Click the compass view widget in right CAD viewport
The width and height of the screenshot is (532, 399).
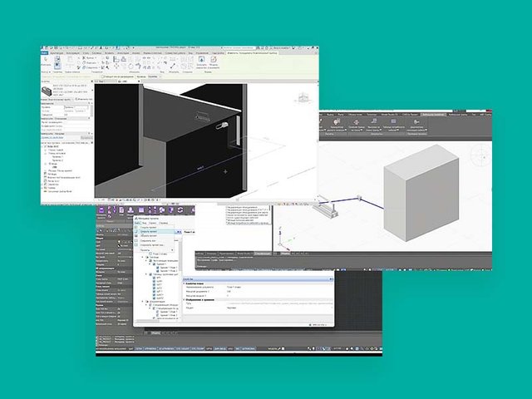pos(481,157)
